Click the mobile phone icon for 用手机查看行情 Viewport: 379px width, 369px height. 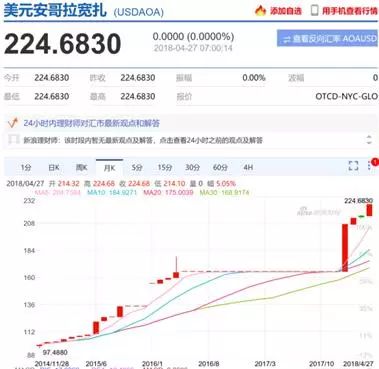pos(314,10)
